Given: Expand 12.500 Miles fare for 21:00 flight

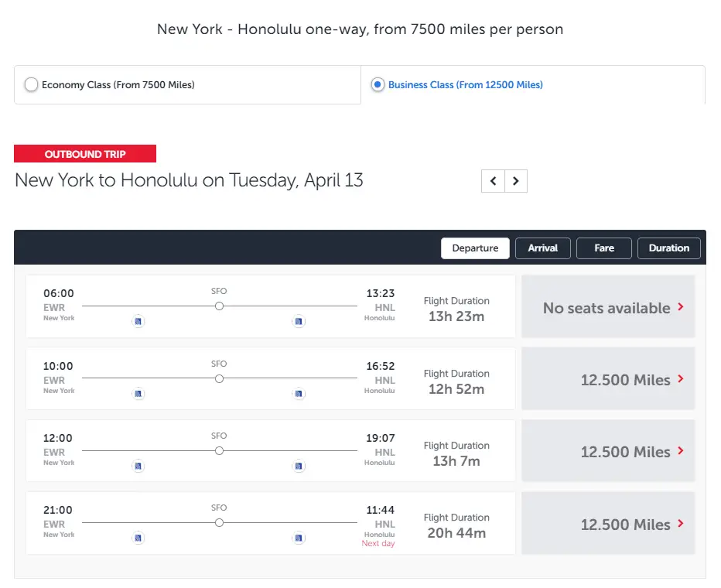Looking at the screenshot, I should click(x=608, y=524).
